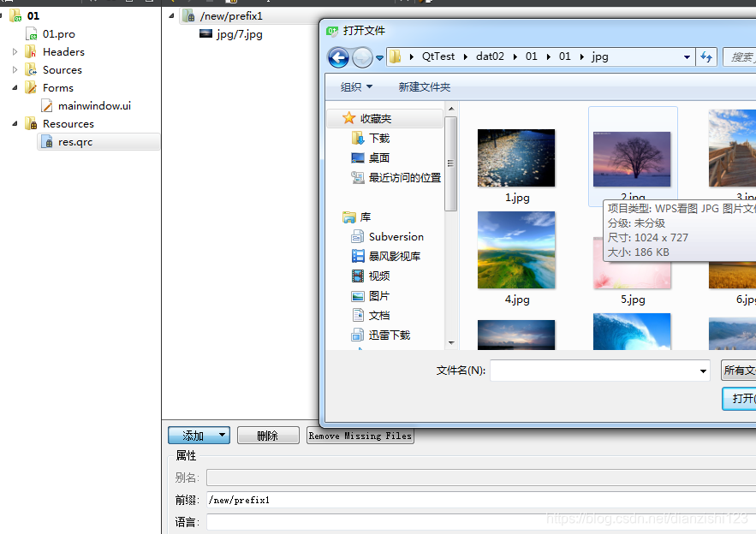
Task: Open the file type filter dropdown
Action: (x=739, y=371)
